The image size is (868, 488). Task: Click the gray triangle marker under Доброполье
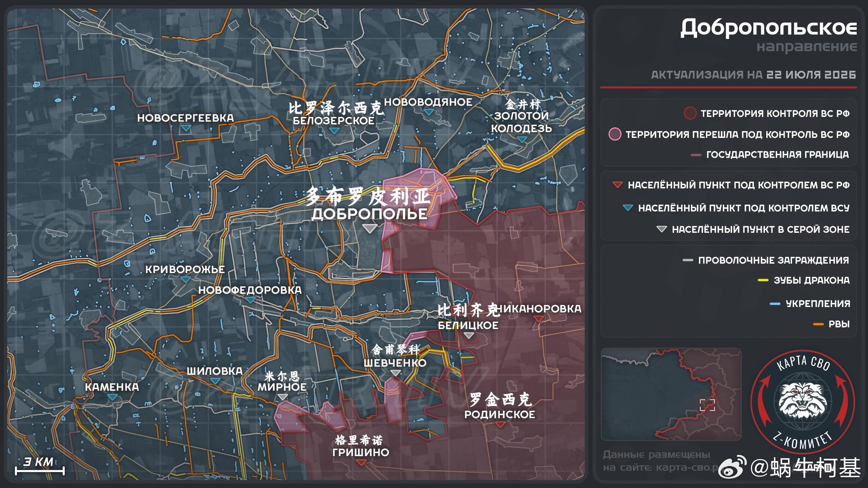[370, 228]
